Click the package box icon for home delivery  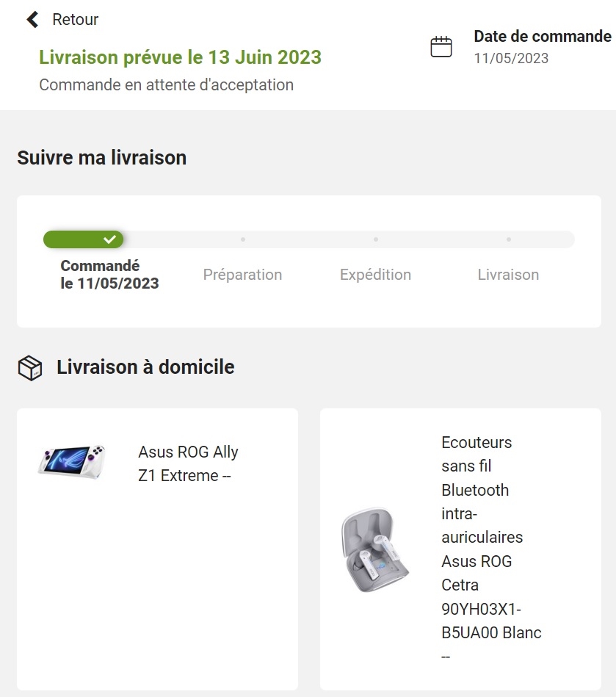pos(30,368)
